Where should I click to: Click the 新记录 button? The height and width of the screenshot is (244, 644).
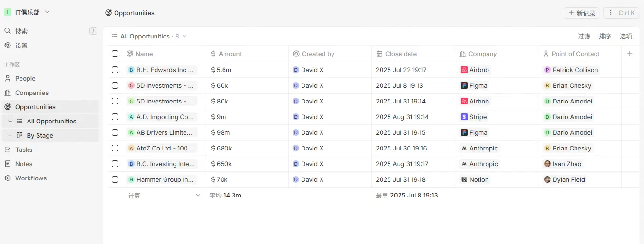(581, 13)
